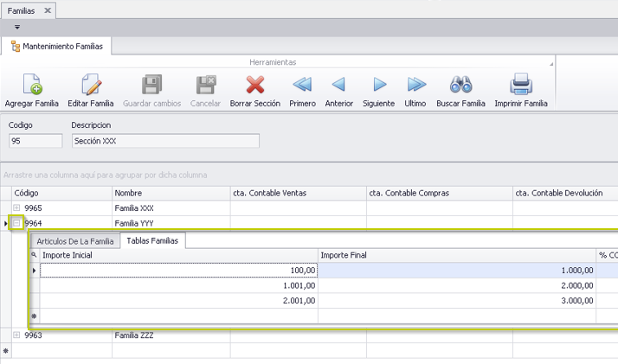This screenshot has height=364, width=618.
Task: Expand row 9965 Familia XXX
Action: pos(16,208)
